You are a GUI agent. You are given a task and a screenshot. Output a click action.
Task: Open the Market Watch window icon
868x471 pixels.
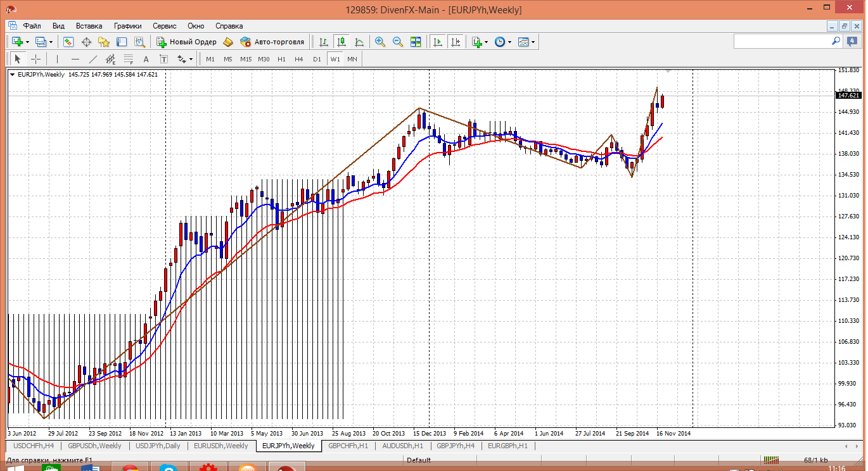[x=68, y=42]
